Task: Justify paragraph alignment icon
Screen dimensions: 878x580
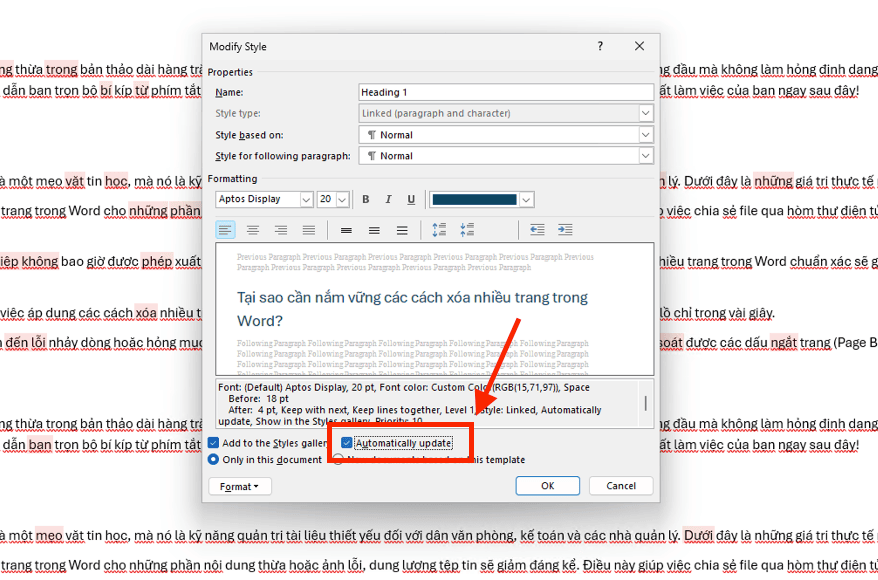Action: coord(309,230)
